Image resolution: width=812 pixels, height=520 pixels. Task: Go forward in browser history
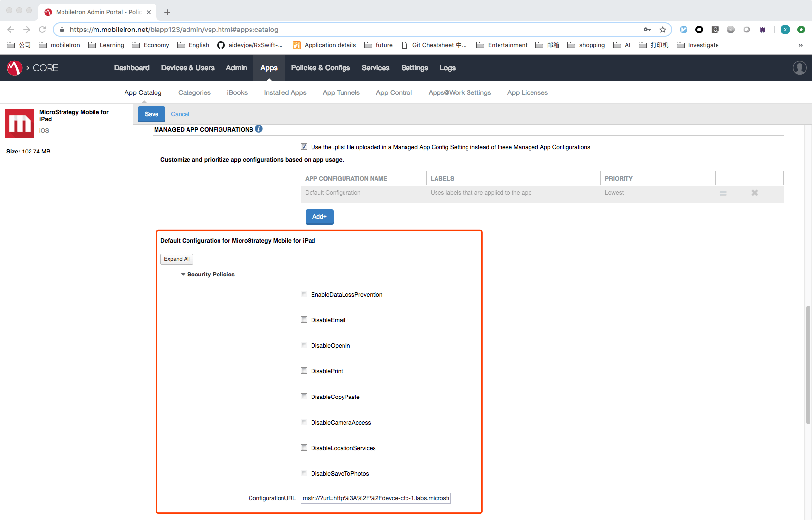[27, 30]
